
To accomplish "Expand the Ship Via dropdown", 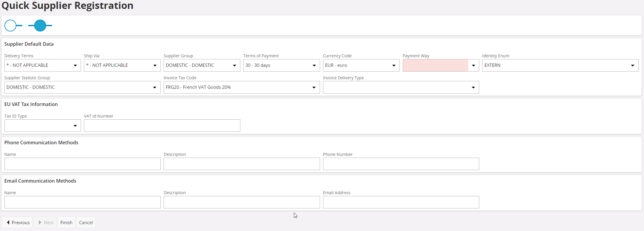I will point(122,65).
